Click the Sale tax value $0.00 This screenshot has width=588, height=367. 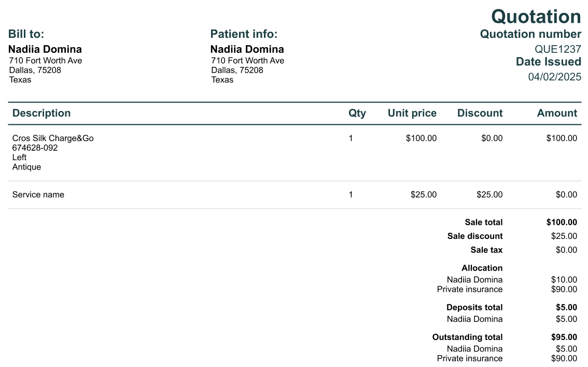(x=566, y=250)
